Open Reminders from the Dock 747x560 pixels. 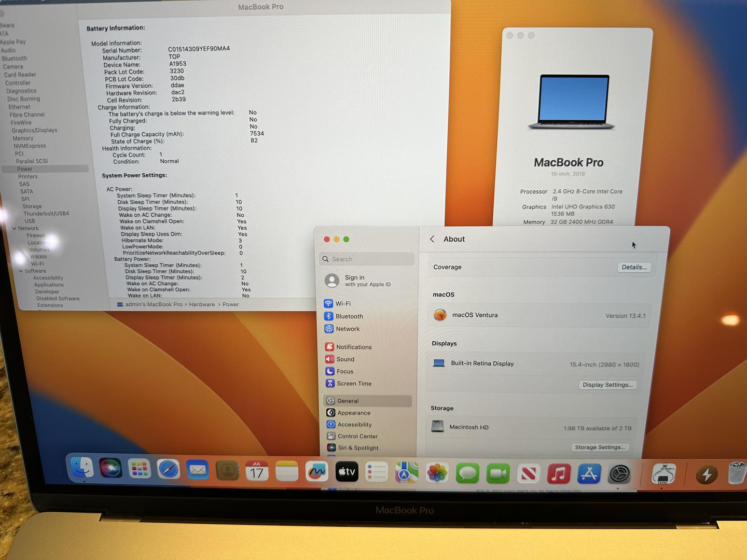377,472
